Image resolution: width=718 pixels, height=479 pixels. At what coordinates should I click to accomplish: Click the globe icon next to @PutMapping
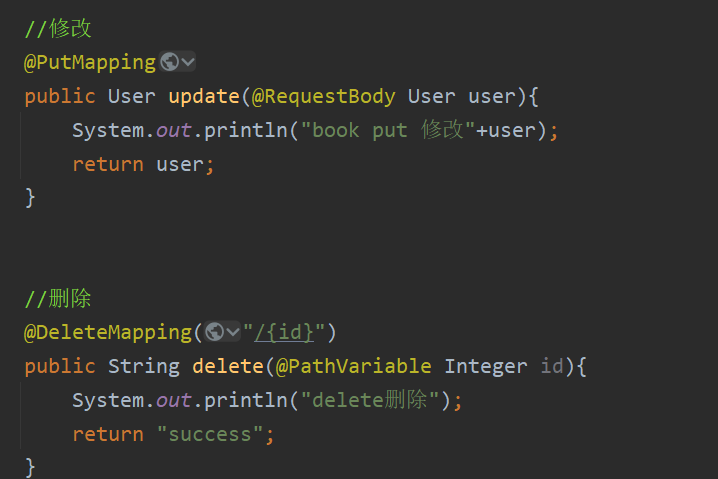pyautogui.click(x=169, y=62)
